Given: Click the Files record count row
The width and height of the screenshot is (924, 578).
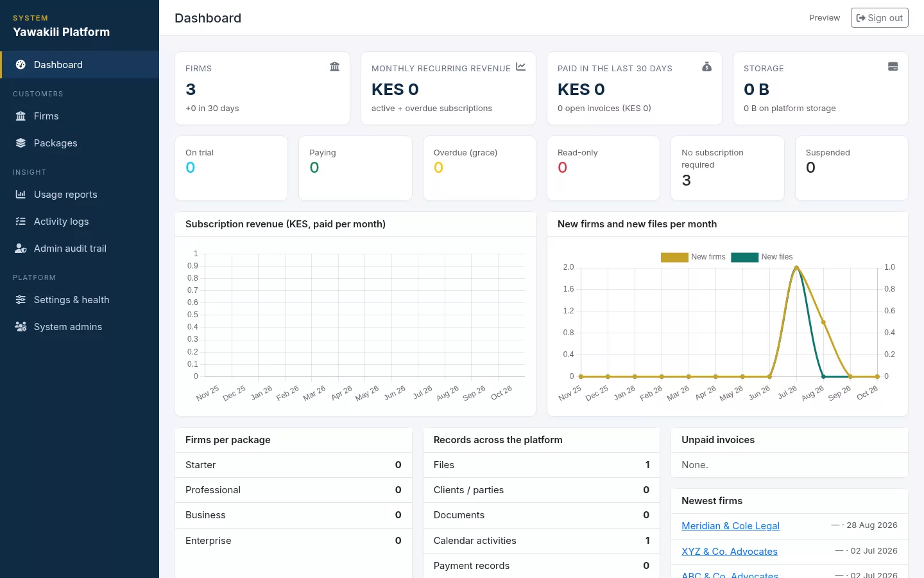Looking at the screenshot, I should coord(542,465).
